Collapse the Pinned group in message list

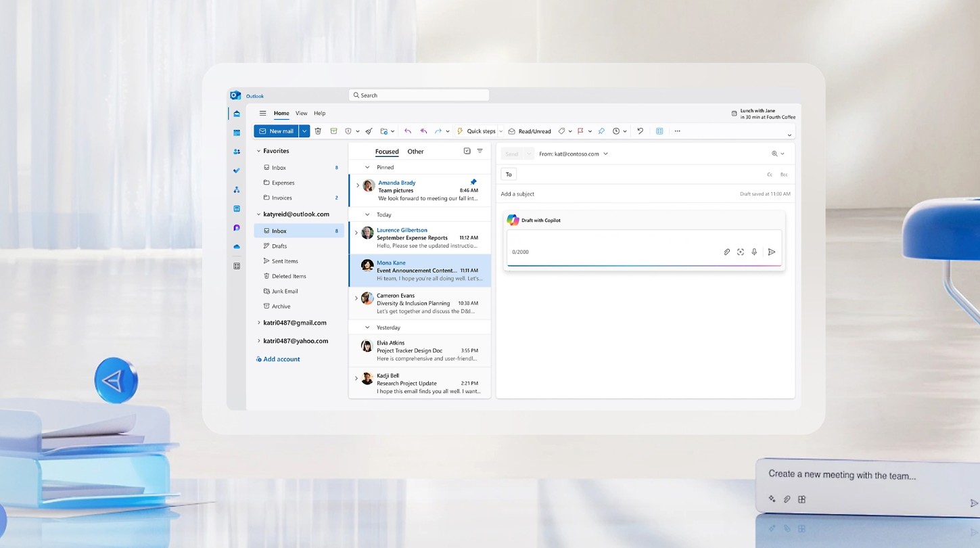pyautogui.click(x=367, y=167)
